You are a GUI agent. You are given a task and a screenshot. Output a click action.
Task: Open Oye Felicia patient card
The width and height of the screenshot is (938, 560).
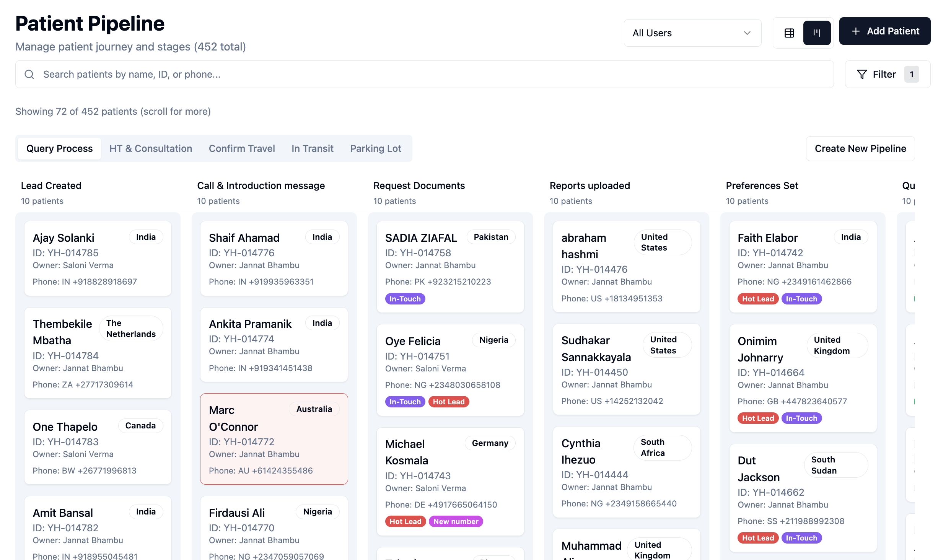coord(450,370)
